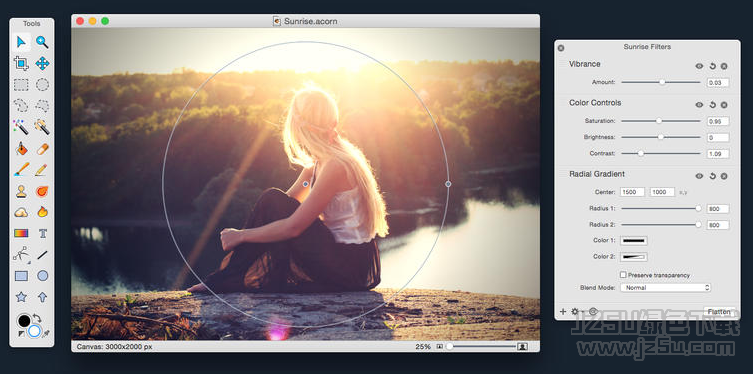Select the elliptical selection tool
The image size is (753, 374).
coord(42,85)
